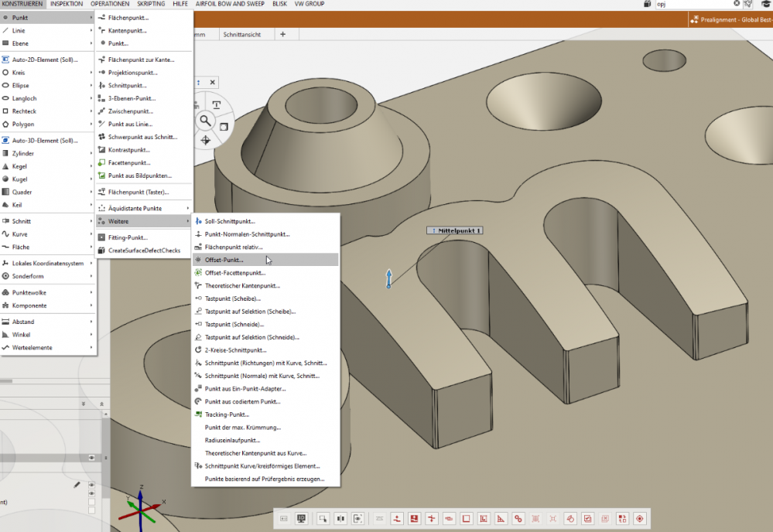773x532 pixels.
Task: Open the INSPEKTION menu in menu bar
Action: [67, 4]
